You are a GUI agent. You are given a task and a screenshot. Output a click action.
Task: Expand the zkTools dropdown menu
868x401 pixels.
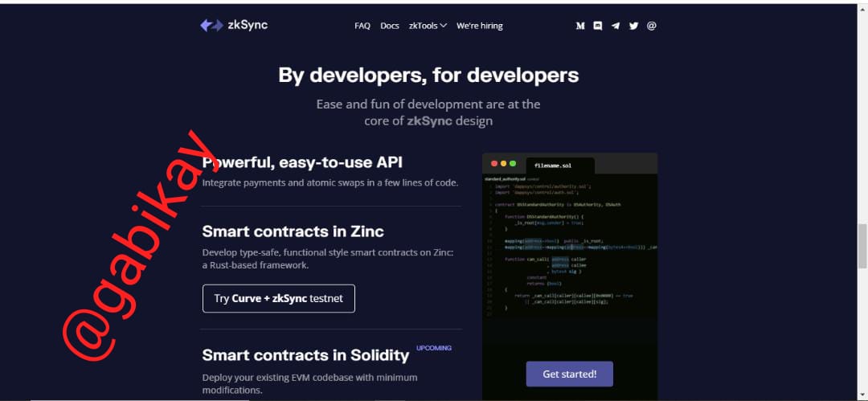click(428, 26)
